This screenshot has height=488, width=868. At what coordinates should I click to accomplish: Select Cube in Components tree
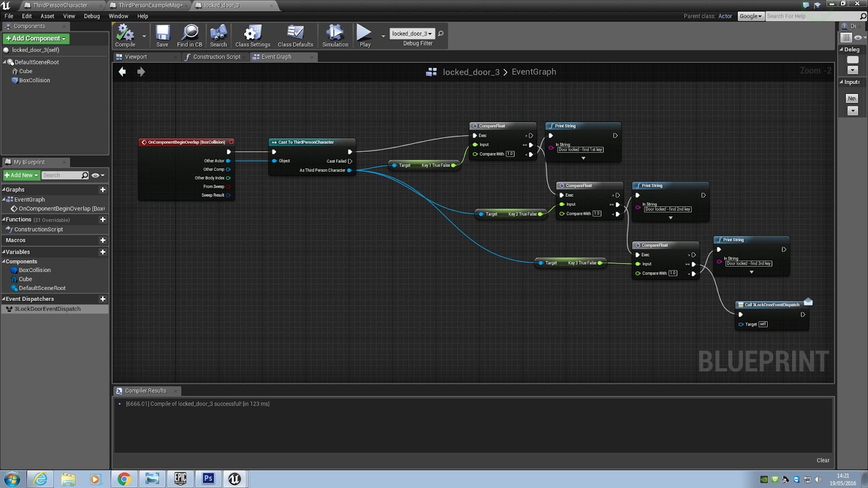(25, 72)
